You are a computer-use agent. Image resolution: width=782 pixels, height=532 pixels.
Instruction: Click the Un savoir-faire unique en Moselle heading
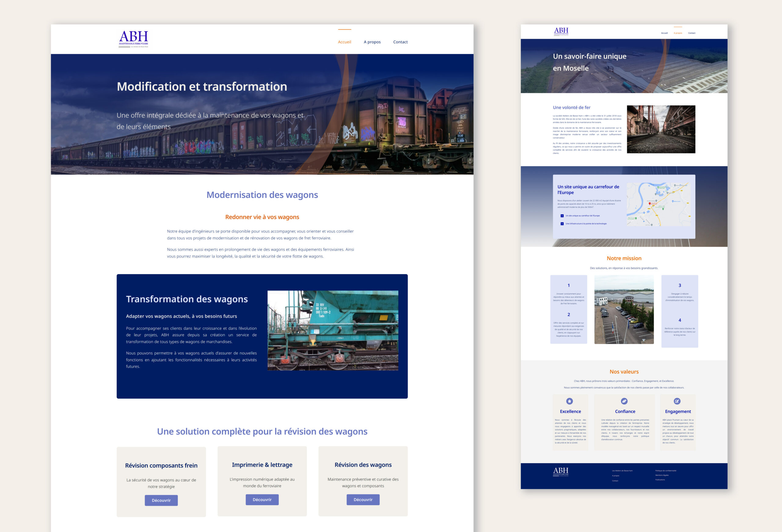click(x=590, y=62)
